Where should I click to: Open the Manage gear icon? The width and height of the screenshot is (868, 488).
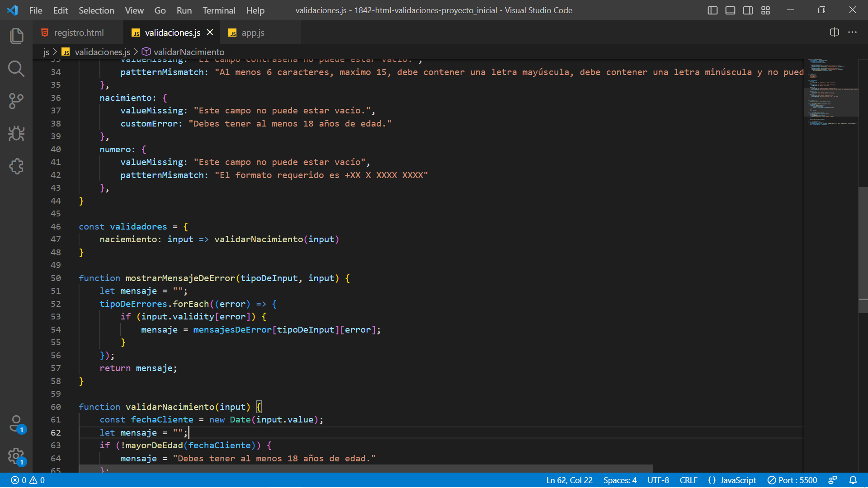(x=16, y=456)
